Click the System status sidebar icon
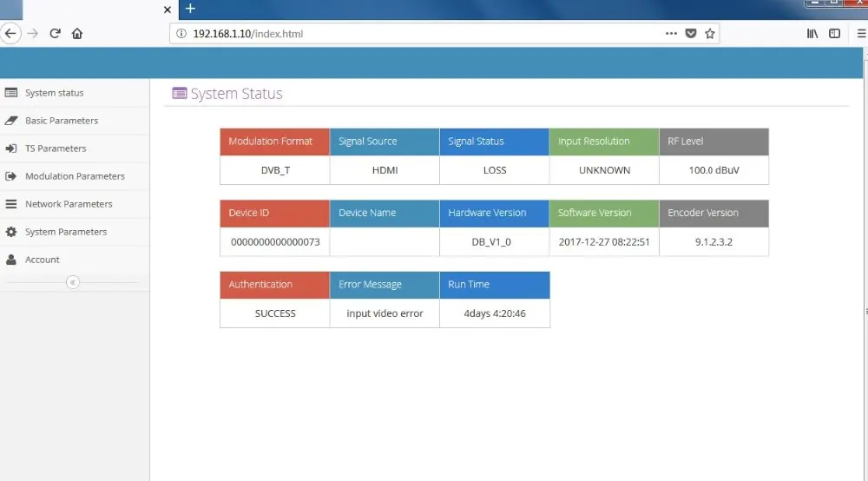This screenshot has height=481, width=868. point(11,93)
